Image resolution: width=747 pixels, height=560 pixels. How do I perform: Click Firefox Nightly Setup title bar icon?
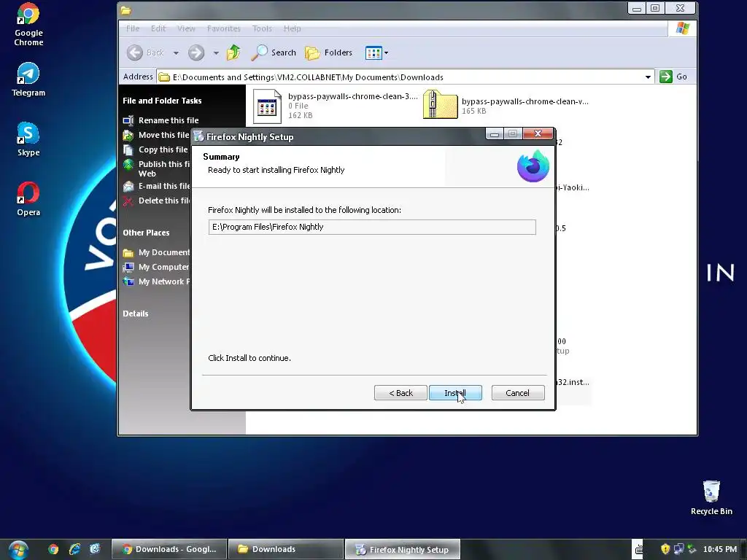[x=198, y=136]
